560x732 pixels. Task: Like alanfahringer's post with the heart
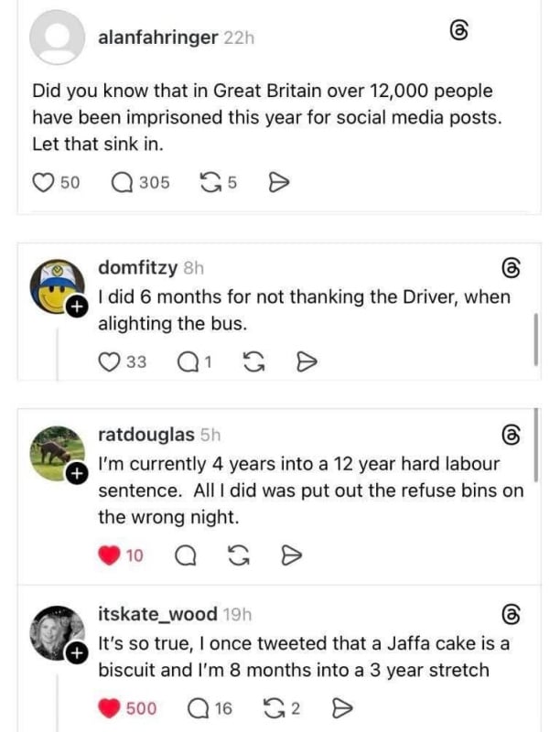point(43,183)
